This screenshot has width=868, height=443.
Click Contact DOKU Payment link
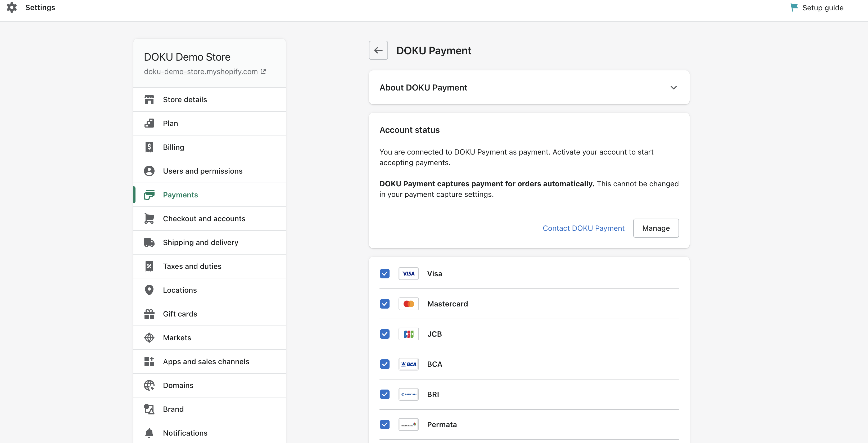coord(583,228)
